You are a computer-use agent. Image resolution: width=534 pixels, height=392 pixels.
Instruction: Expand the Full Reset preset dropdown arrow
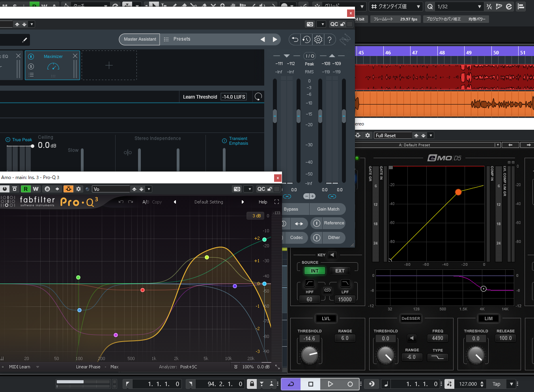pyautogui.click(x=431, y=136)
